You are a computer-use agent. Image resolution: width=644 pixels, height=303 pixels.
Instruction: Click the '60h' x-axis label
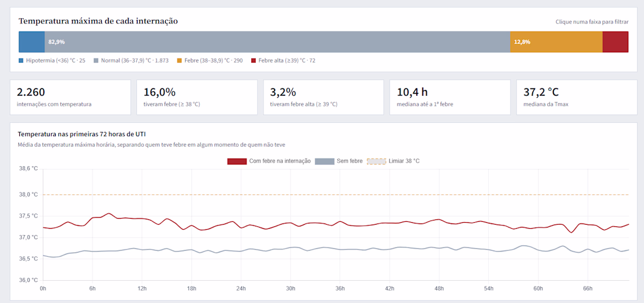click(538, 288)
